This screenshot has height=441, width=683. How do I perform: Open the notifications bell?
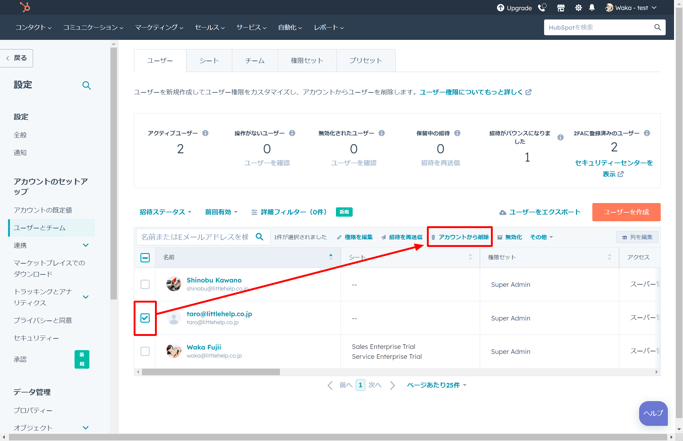[x=592, y=8]
